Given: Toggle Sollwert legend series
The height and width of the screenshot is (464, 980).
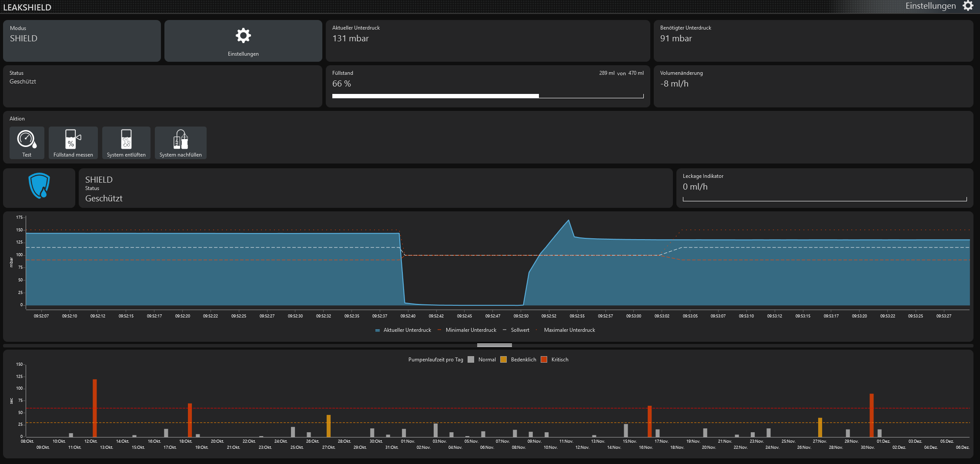Looking at the screenshot, I should (x=516, y=330).
